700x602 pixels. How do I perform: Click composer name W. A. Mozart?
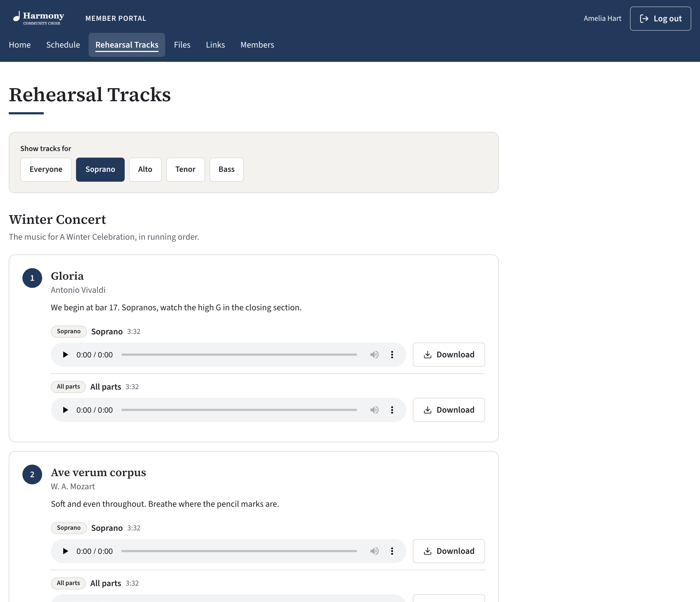pyautogui.click(x=73, y=487)
